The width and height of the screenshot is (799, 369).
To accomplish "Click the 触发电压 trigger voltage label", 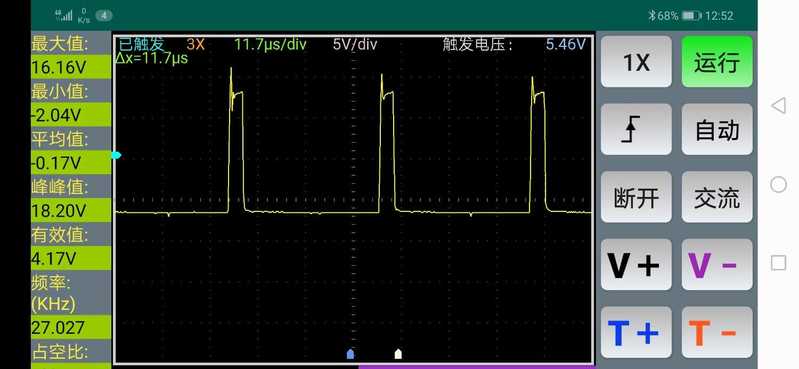I will coord(477,44).
